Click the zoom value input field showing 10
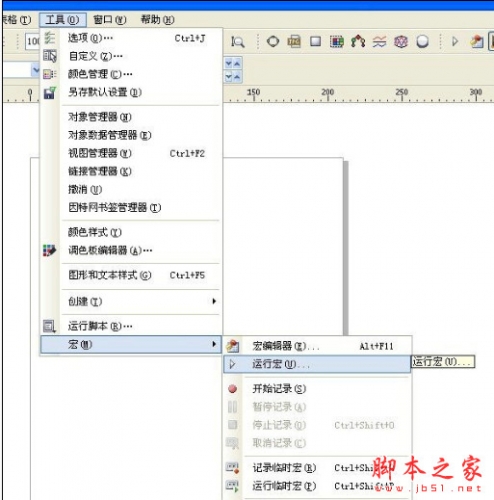 [x=32, y=41]
